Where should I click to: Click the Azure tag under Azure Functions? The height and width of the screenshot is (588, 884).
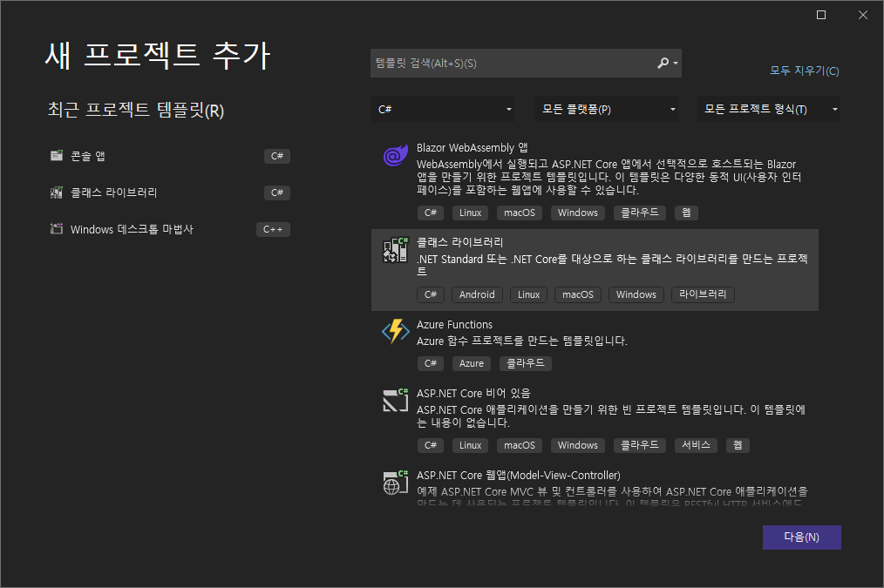coord(472,363)
